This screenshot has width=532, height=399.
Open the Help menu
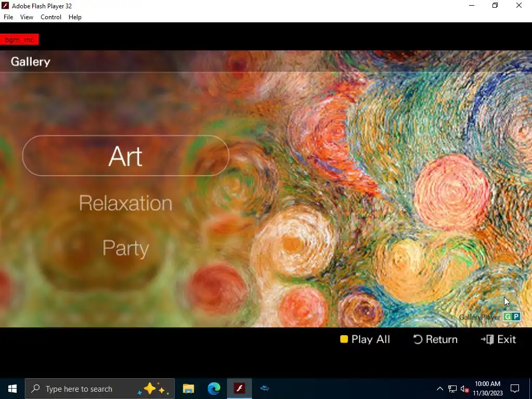(x=75, y=17)
